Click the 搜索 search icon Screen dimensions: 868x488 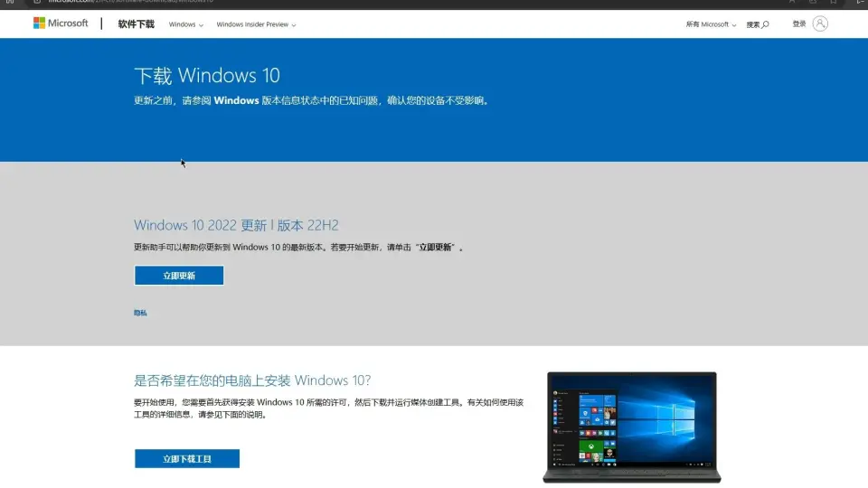coord(766,24)
